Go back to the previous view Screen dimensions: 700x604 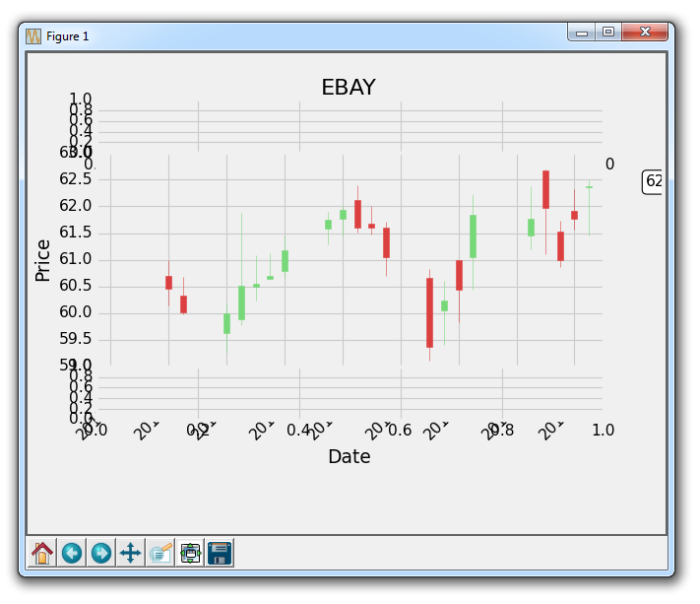coord(72,553)
